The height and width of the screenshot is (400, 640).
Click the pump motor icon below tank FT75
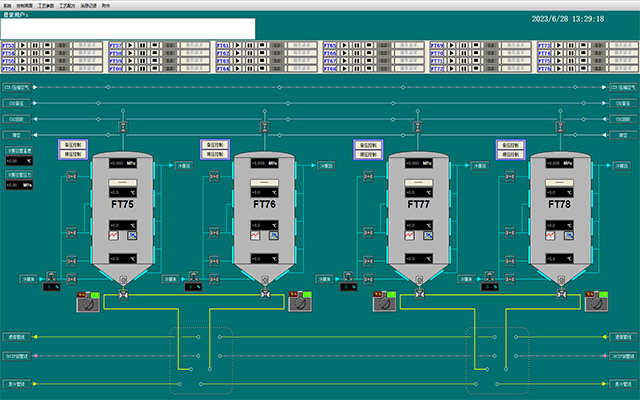(88, 301)
